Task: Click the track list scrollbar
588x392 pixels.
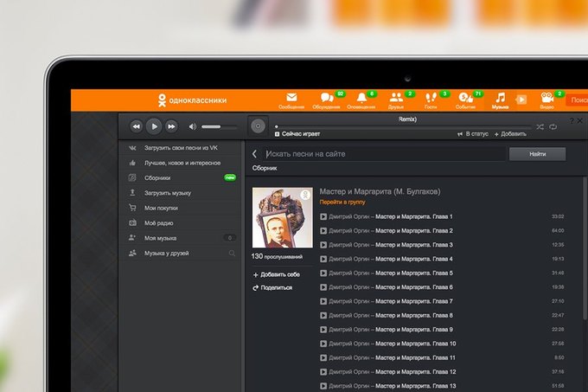Action: pyautogui.click(x=585, y=249)
